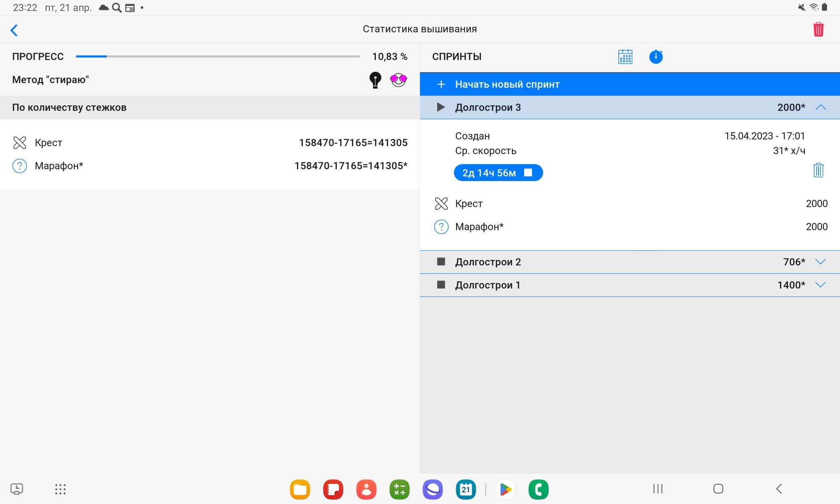Delete the Долгострои 3 sprint via the blue trash icon

click(818, 171)
